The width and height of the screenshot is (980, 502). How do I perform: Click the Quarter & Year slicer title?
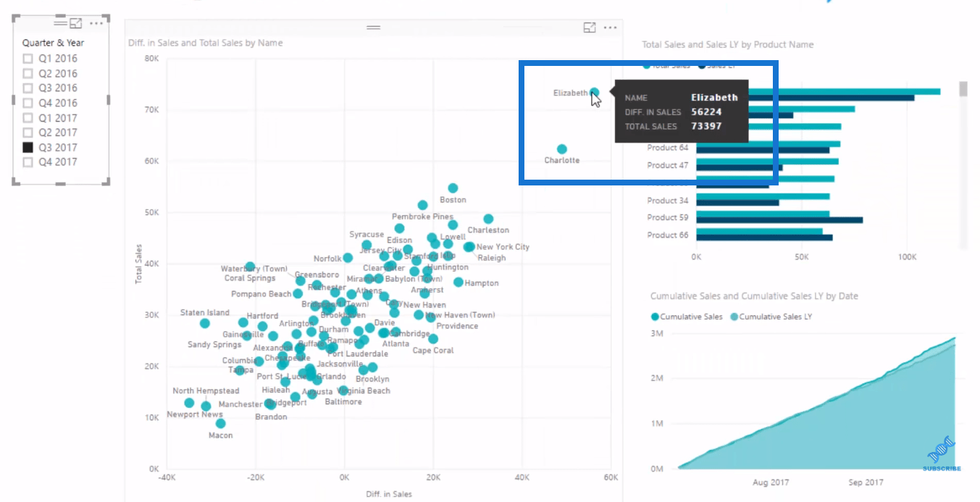(53, 43)
